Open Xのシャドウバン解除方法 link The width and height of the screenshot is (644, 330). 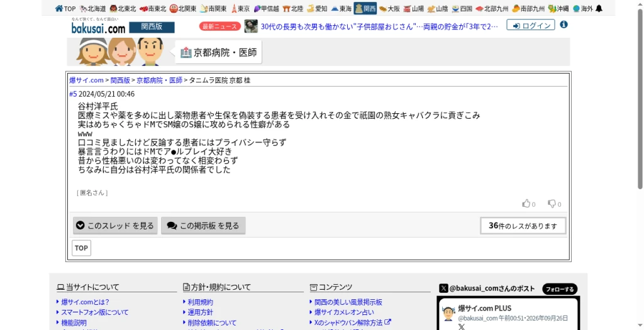click(352, 322)
